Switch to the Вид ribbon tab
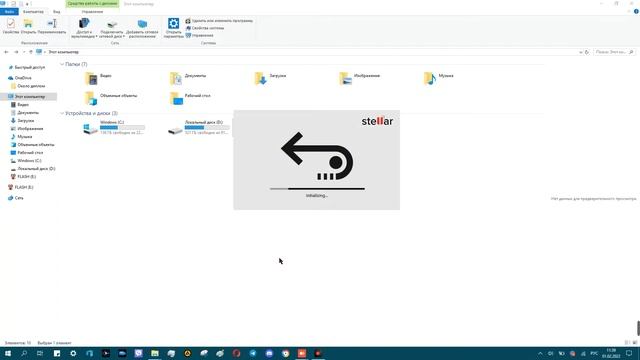The image size is (640, 360). pos(56,11)
